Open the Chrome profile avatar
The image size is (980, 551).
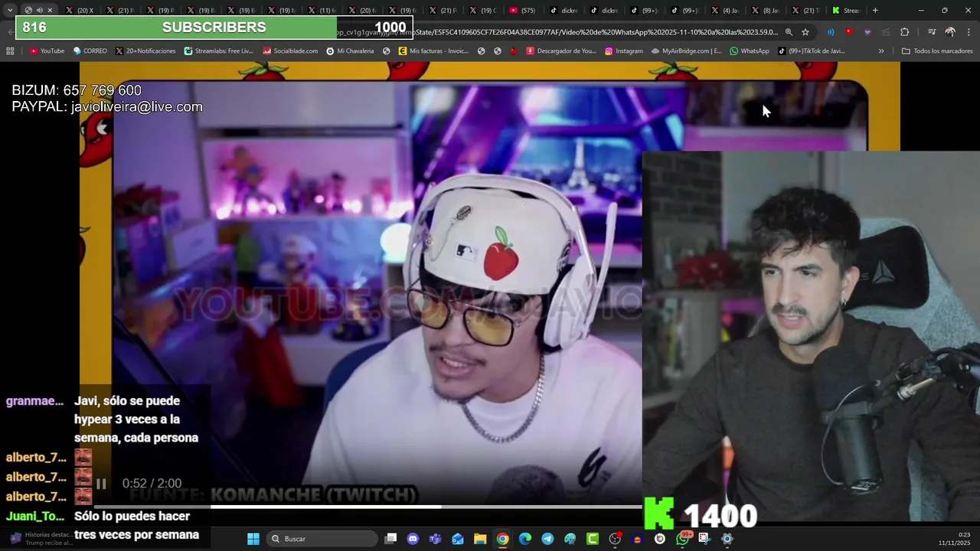point(950,32)
